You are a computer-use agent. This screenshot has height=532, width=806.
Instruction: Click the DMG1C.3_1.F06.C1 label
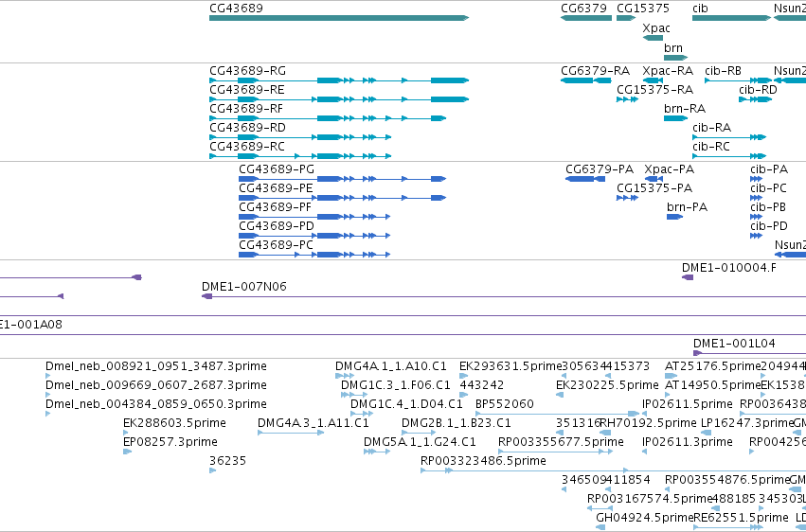pos(396,385)
